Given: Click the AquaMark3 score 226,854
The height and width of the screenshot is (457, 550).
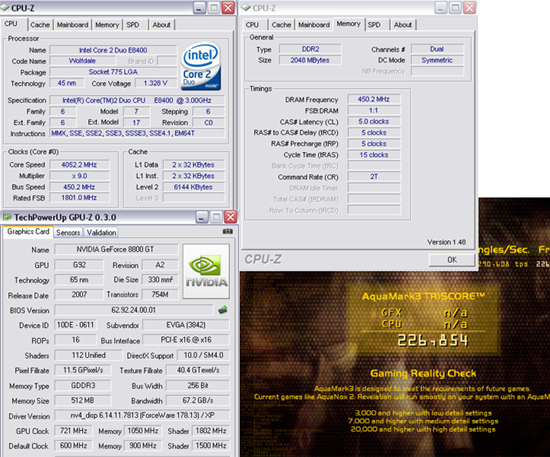Looking at the screenshot, I should click(432, 341).
